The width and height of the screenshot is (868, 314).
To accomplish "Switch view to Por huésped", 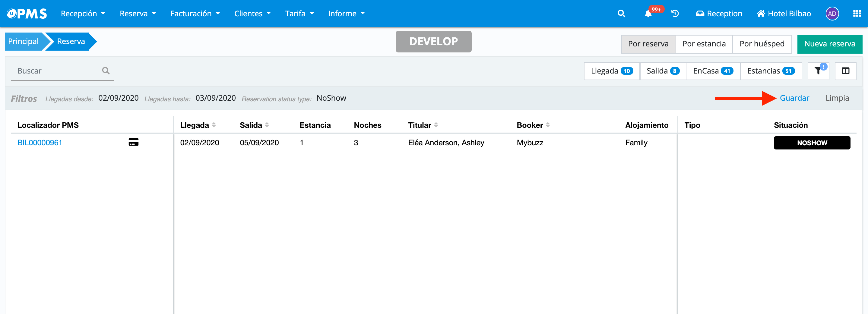I will pos(762,44).
